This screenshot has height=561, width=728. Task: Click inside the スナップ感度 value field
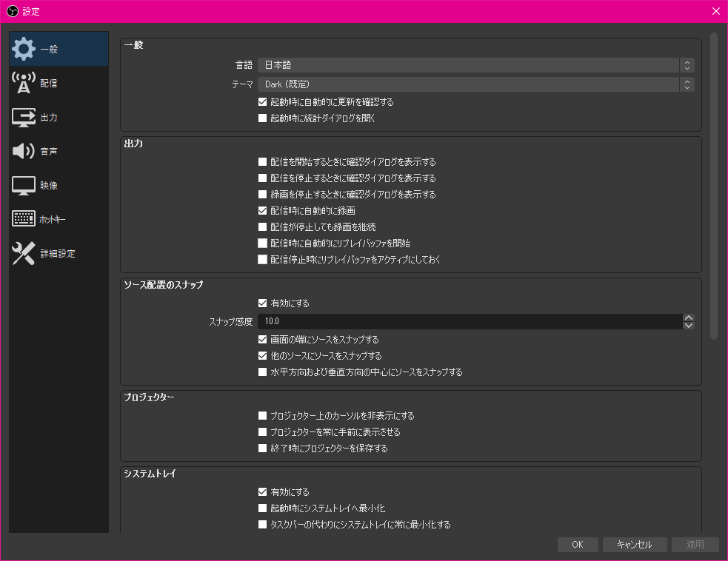[444, 321]
